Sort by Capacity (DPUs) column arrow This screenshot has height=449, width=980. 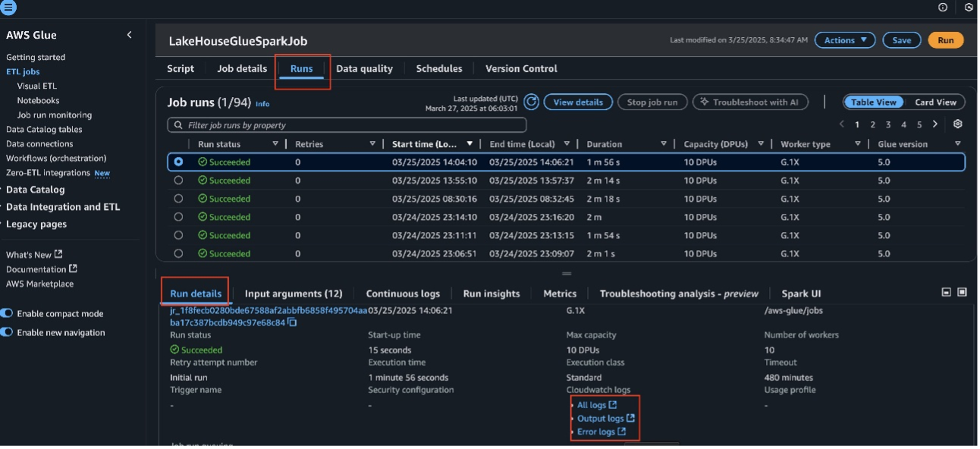761,143
